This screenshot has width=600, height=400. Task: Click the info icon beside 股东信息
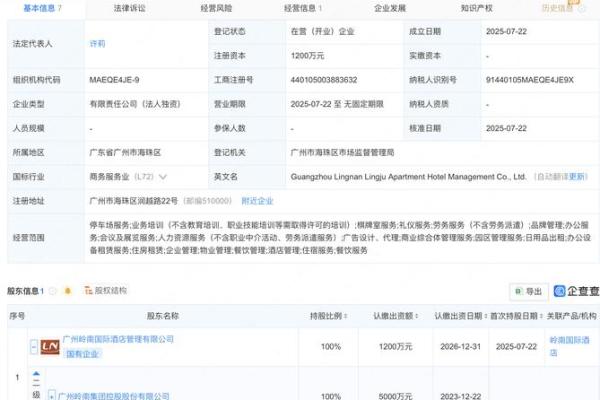coord(52,291)
